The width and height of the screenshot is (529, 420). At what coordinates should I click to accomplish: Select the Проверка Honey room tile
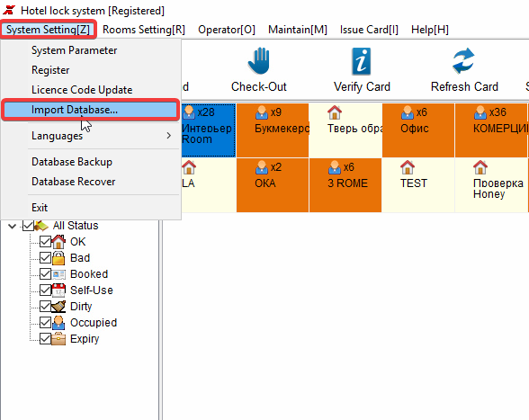click(x=491, y=185)
